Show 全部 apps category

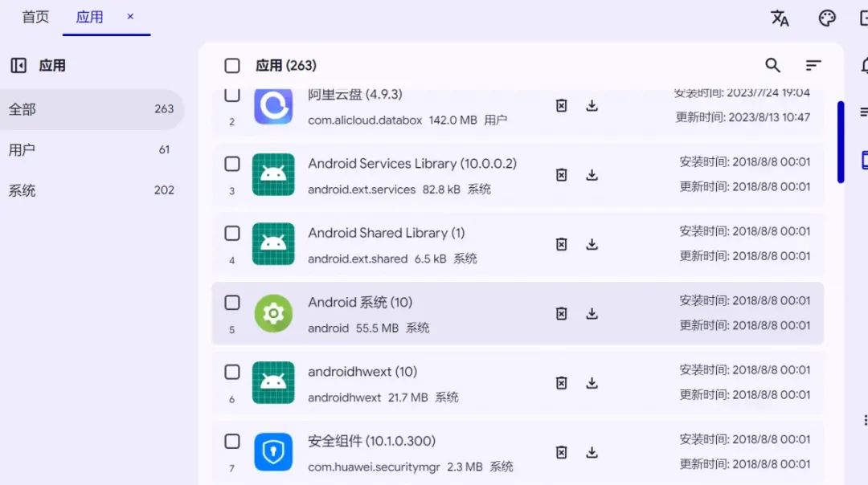click(92, 109)
